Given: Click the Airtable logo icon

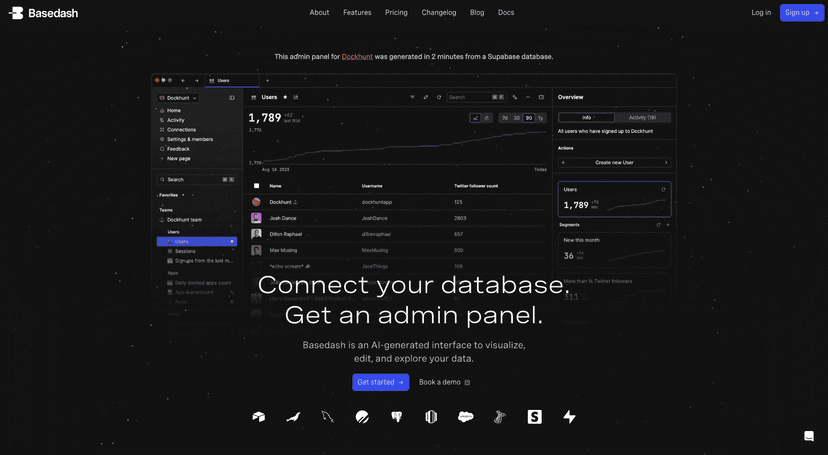Looking at the screenshot, I should [259, 417].
